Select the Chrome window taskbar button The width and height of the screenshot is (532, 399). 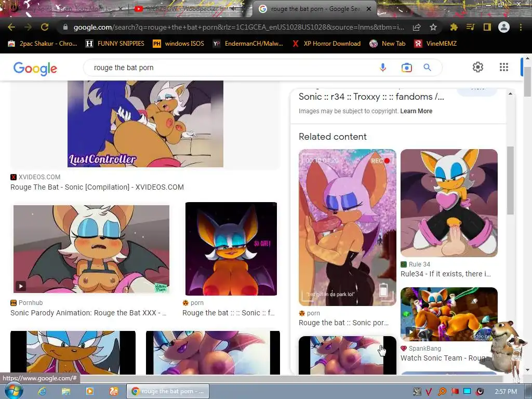pos(168,391)
